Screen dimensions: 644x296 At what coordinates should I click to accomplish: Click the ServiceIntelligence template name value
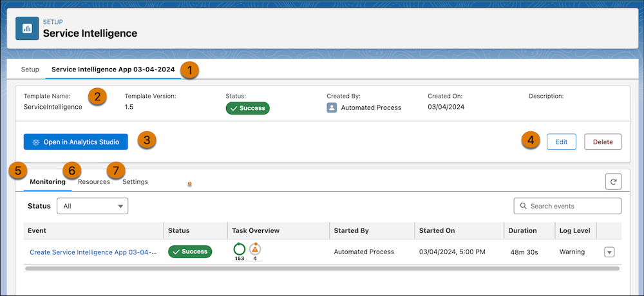click(x=53, y=107)
